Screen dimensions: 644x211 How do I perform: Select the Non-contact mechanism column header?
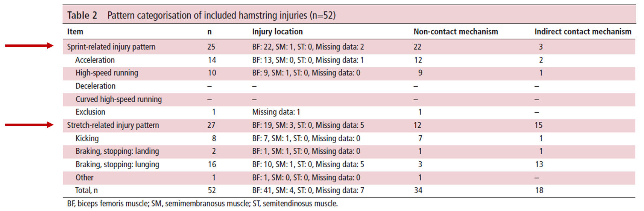click(456, 32)
